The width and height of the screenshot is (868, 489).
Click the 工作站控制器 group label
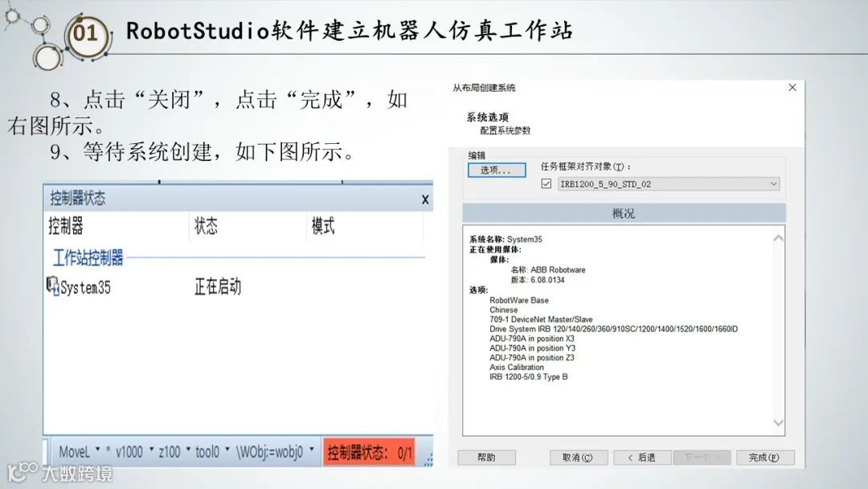click(88, 257)
